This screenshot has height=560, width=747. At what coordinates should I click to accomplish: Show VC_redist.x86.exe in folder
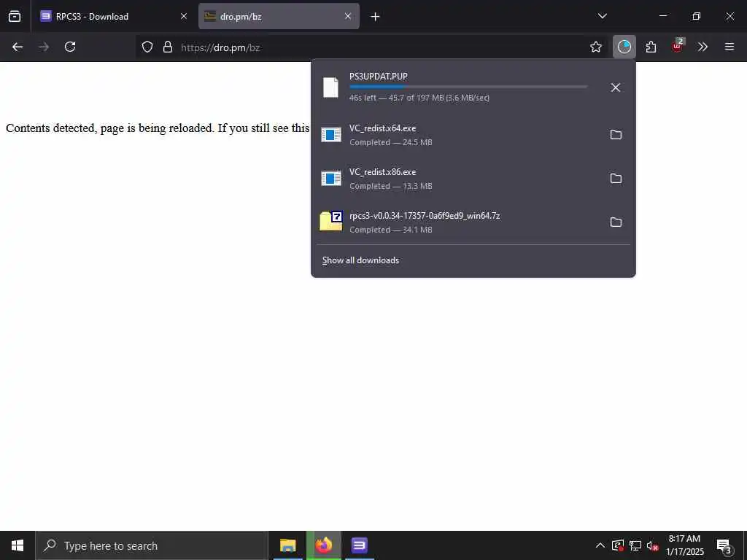(616, 179)
